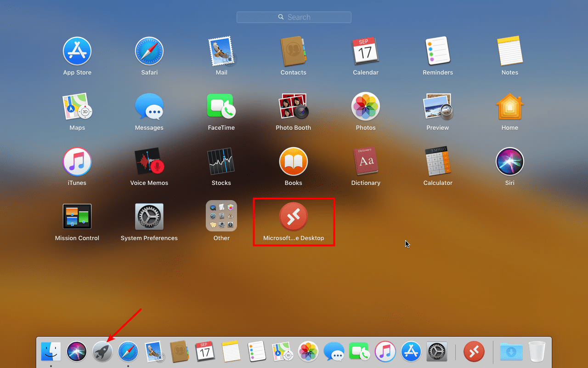Open Safari from the Dock
Image resolution: width=588 pixels, height=368 pixels.
[x=128, y=352]
